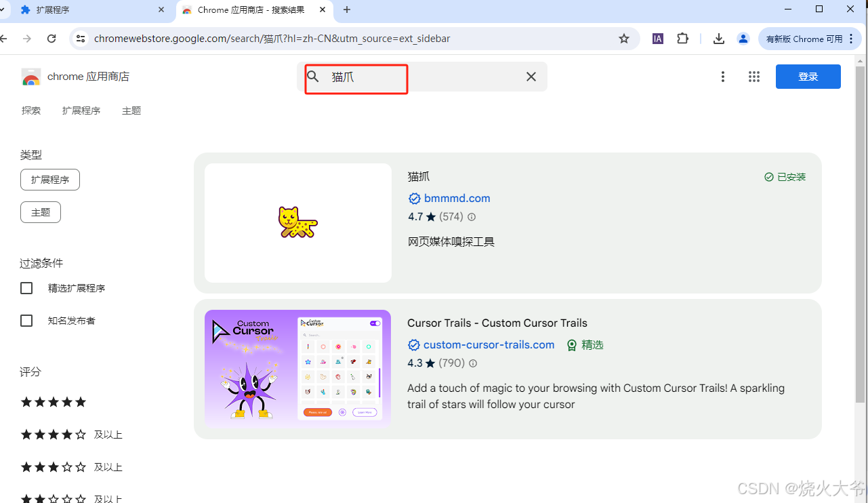Click the 类型 section heading
The image size is (868, 503).
(31, 155)
